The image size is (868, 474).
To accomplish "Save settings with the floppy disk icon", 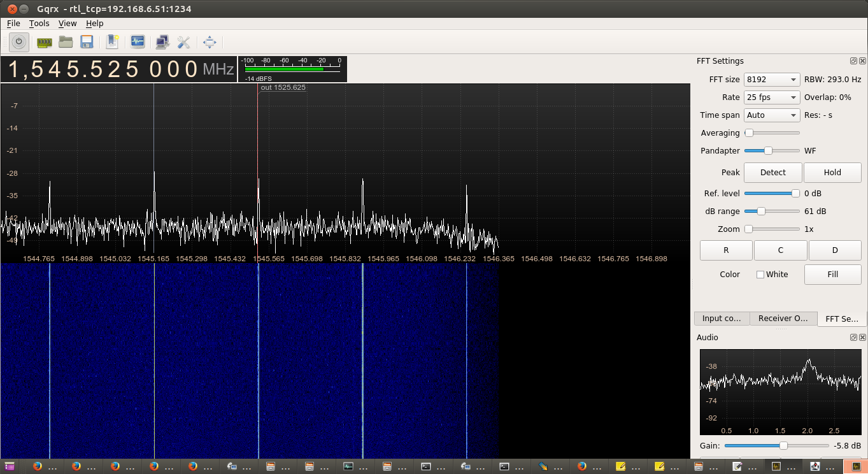I will pyautogui.click(x=87, y=42).
